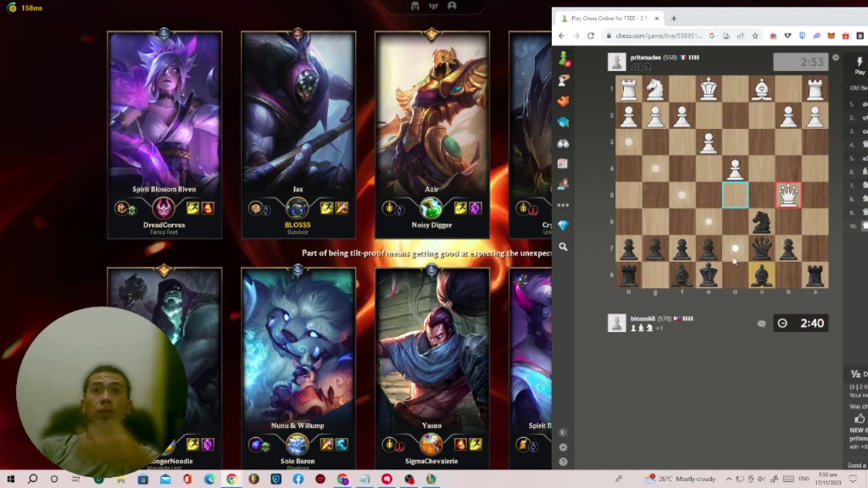The width and height of the screenshot is (868, 488).
Task: Open chess.com sidebar settings gear
Action: pyautogui.click(x=563, y=447)
